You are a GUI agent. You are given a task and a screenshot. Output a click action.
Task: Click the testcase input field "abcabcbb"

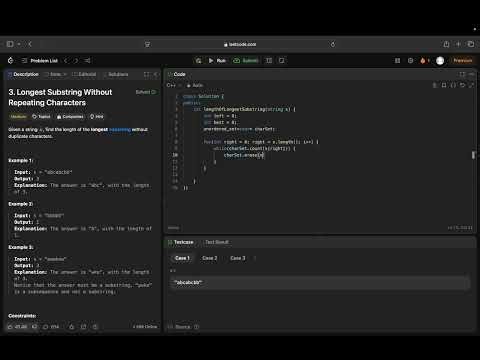tap(319, 282)
